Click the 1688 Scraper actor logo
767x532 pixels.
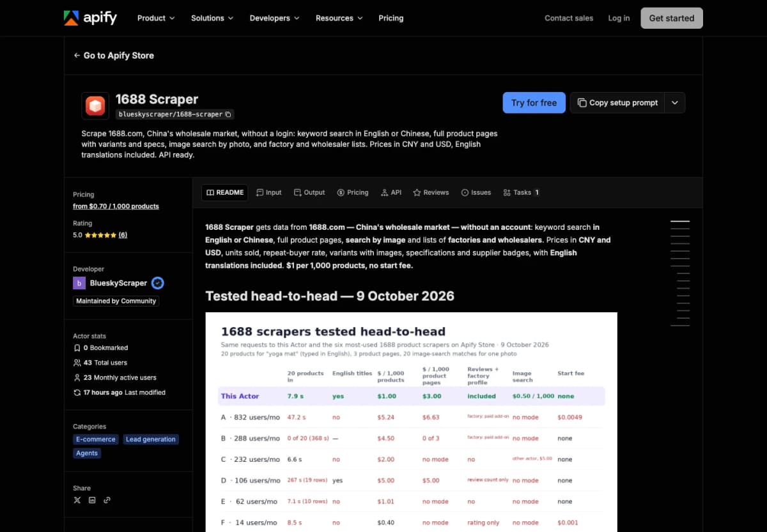pos(95,106)
